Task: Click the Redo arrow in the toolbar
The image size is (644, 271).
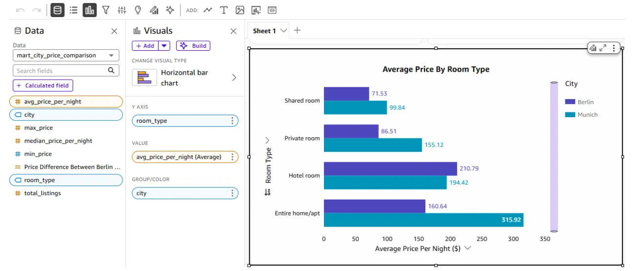Action: 36,10
